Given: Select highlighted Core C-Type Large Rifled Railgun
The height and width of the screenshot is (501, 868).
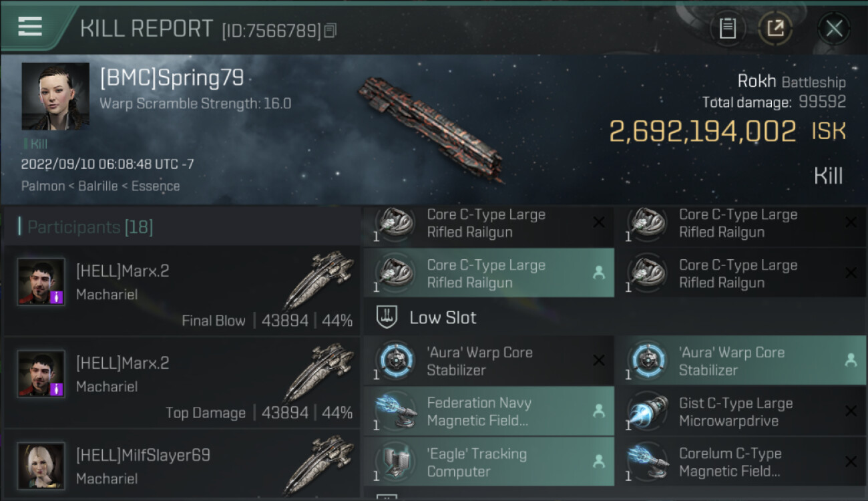Looking at the screenshot, I should pyautogui.click(x=489, y=273).
